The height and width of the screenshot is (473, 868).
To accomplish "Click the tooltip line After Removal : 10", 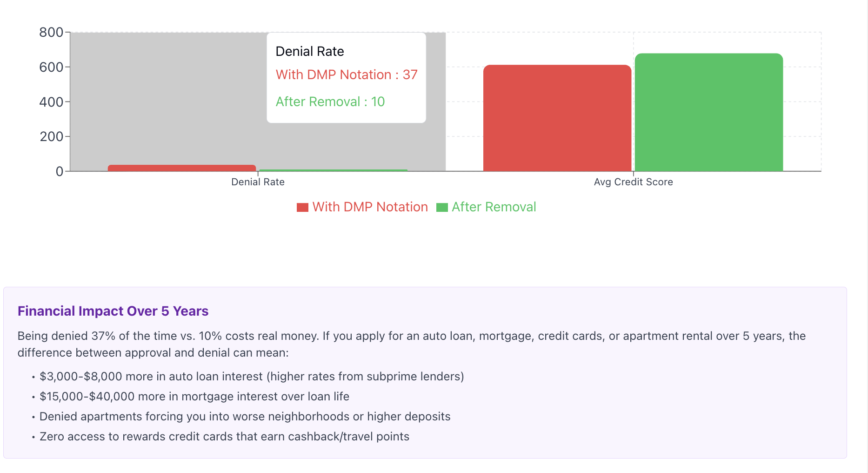I will click(330, 101).
